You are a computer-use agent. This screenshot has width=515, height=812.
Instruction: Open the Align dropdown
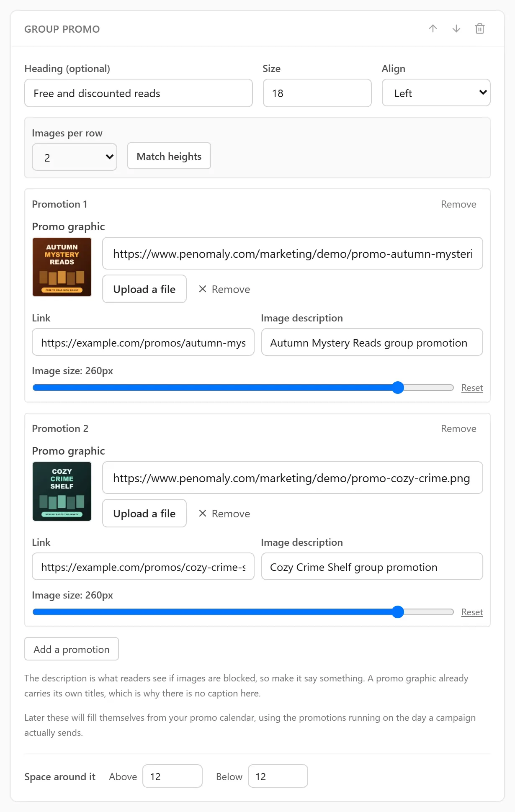point(436,93)
